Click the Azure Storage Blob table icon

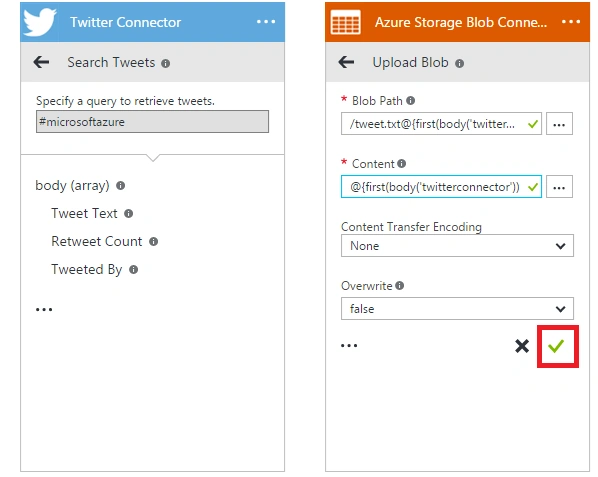[346, 22]
